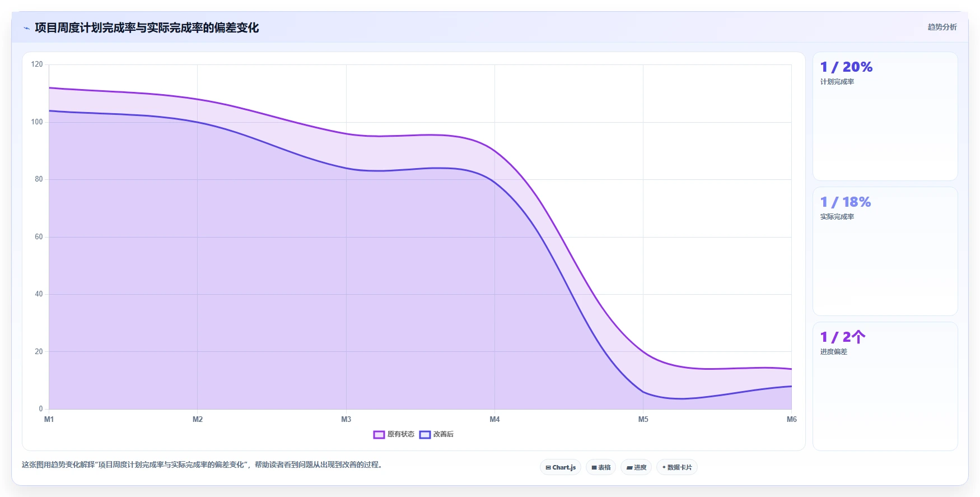The width and height of the screenshot is (980, 497).
Task: Click the M4 point on 改善后 line
Action: (x=494, y=180)
